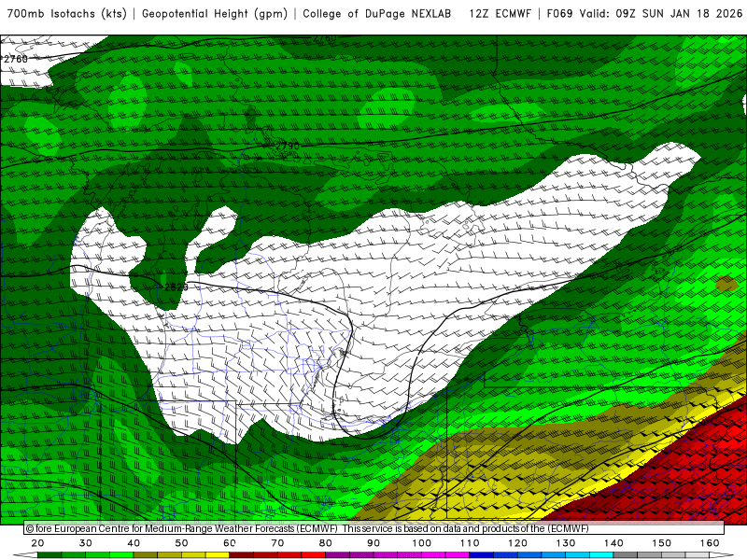Select the dark maroon legend swatch
747x560 pixels.
click(242, 554)
